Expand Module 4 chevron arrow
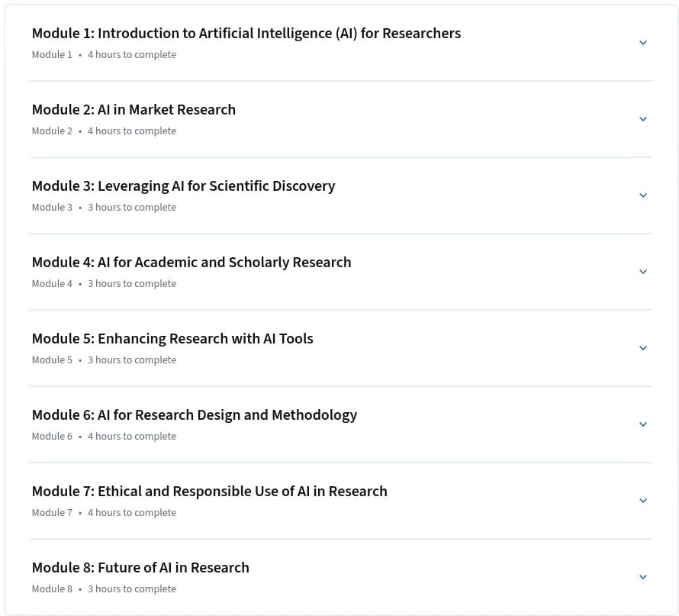Viewport: 679px width, 616px height. (643, 271)
